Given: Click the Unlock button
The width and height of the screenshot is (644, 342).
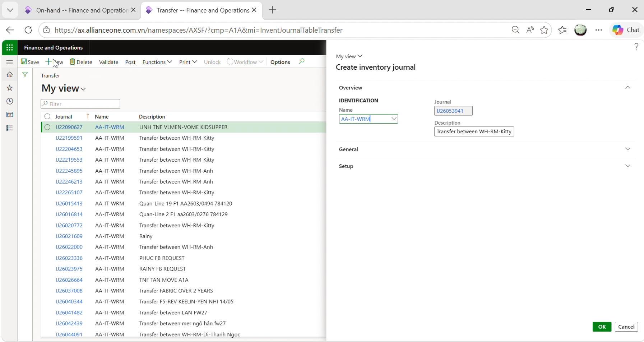Looking at the screenshot, I should pyautogui.click(x=212, y=62).
